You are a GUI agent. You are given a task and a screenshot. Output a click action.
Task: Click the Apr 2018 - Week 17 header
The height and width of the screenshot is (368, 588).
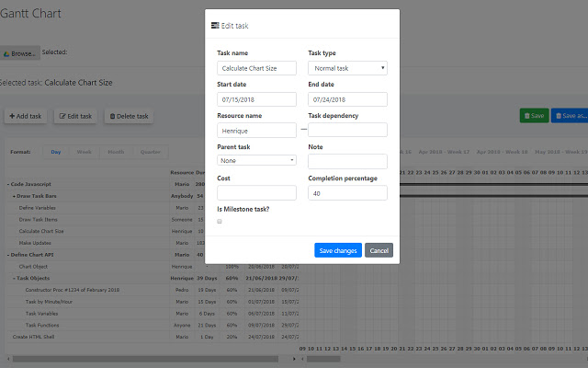click(x=444, y=152)
